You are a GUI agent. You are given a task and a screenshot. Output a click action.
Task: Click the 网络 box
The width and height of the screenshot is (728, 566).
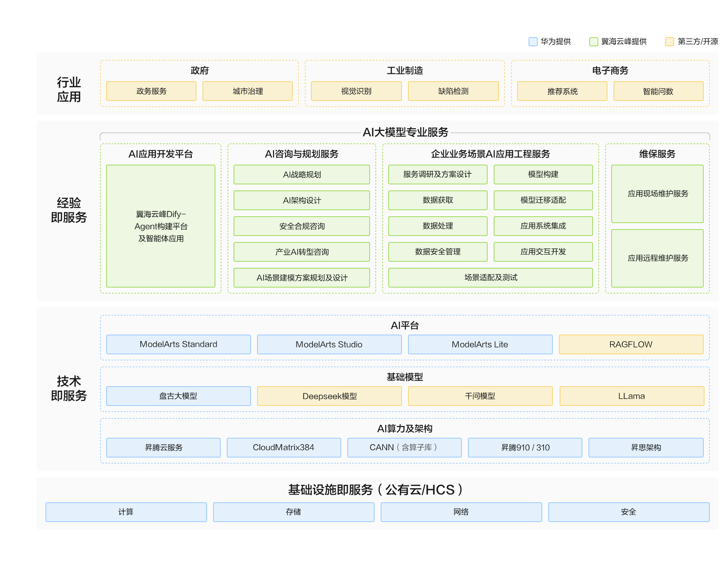pos(461,512)
